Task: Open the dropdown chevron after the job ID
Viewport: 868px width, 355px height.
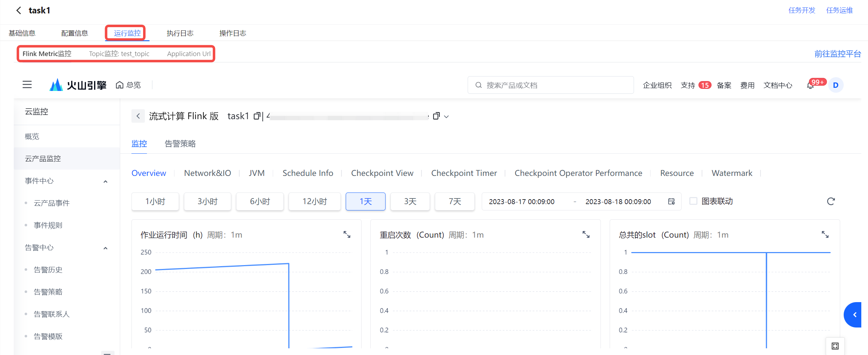Action: [446, 116]
